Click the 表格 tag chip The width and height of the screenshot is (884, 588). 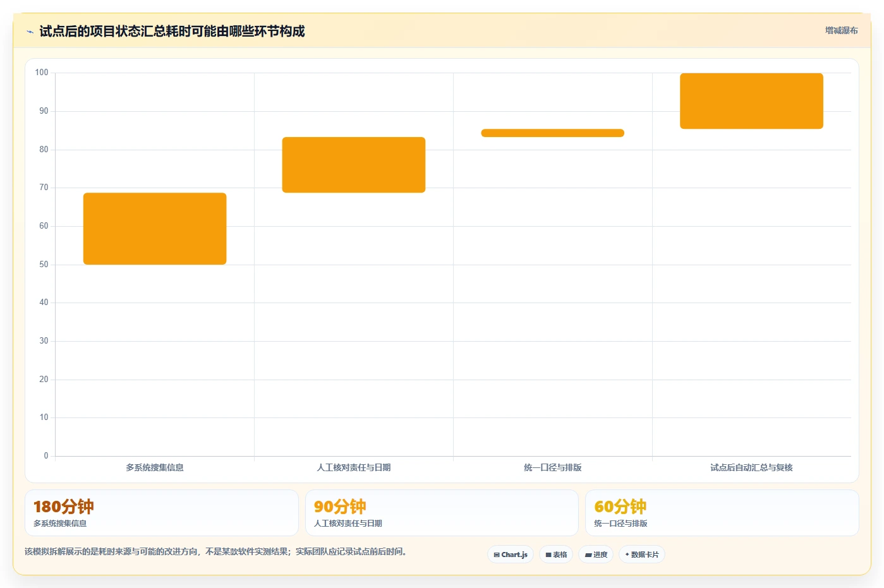556,555
